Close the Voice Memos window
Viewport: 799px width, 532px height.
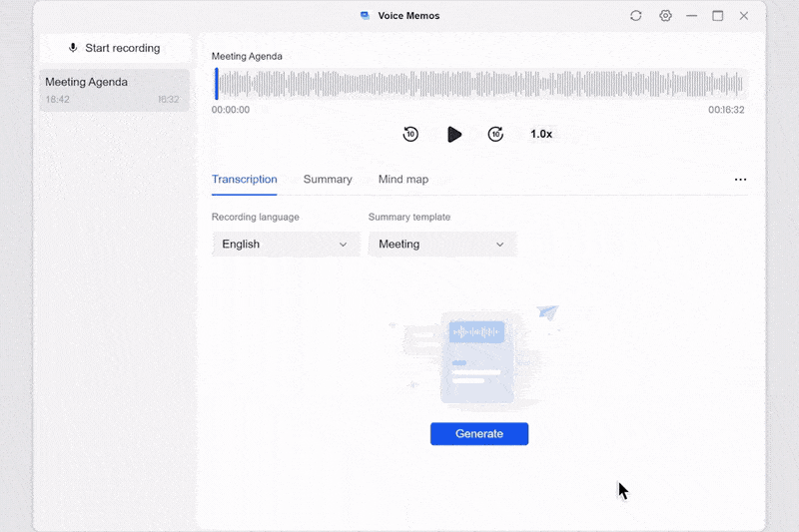[744, 16]
